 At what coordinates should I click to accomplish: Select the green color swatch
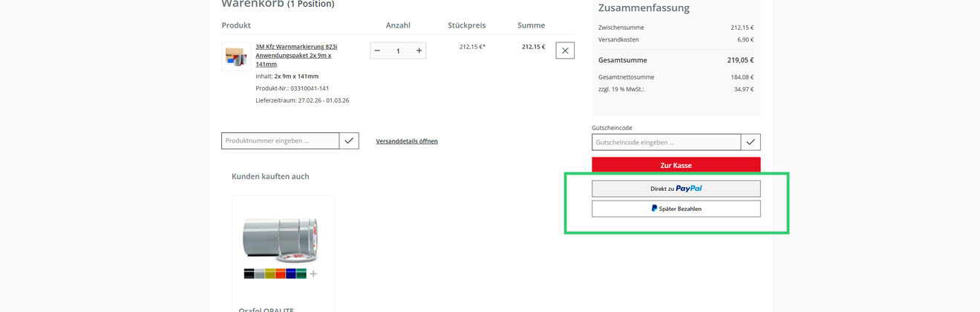(301, 274)
